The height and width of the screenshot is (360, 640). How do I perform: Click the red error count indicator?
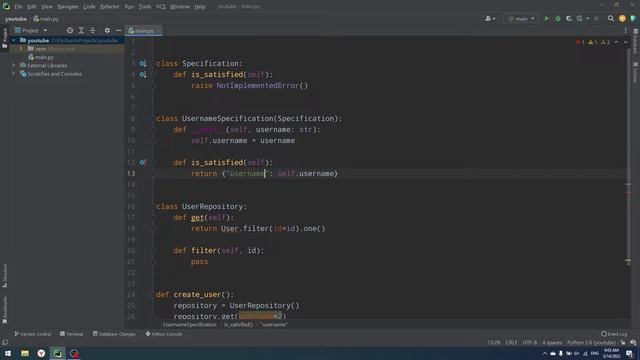tap(580, 42)
